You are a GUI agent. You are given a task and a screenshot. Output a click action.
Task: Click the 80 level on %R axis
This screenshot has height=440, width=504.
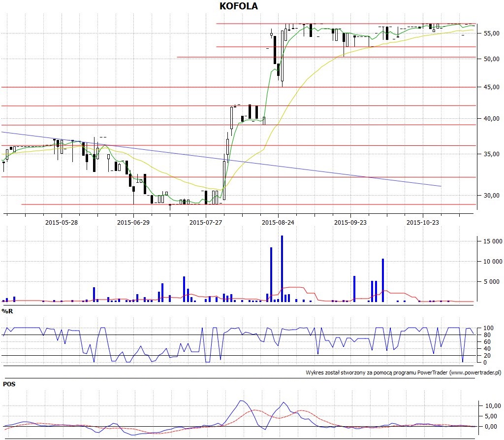coord(487,335)
